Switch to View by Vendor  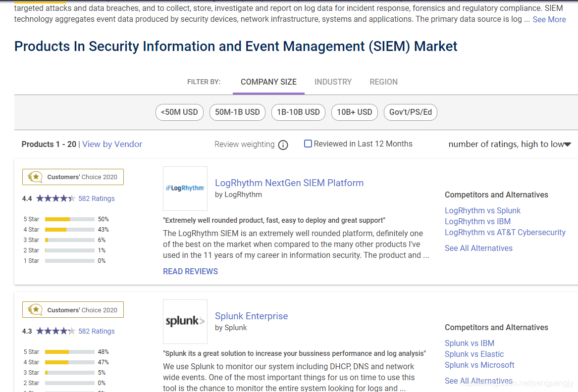click(x=112, y=144)
